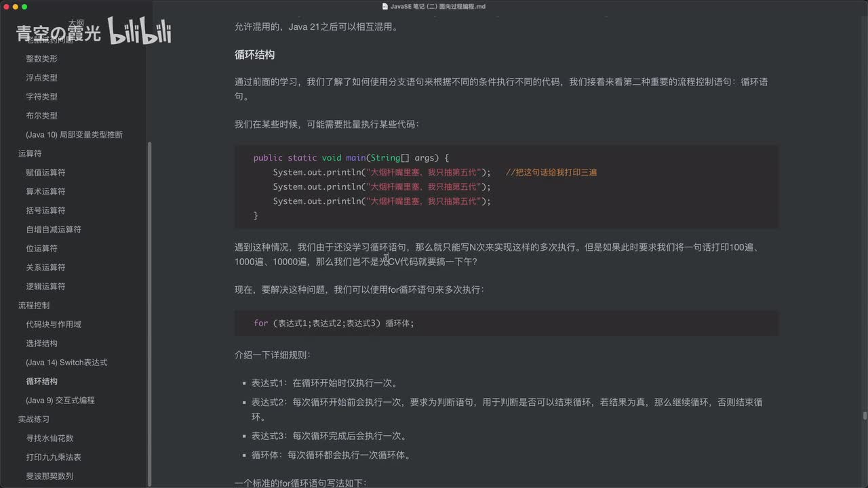Go to 寻找水仙花数 outline item

[x=50, y=439]
